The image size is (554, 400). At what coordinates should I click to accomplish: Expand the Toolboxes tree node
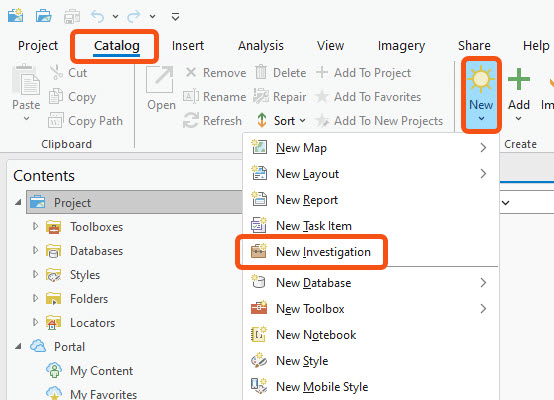tap(35, 226)
